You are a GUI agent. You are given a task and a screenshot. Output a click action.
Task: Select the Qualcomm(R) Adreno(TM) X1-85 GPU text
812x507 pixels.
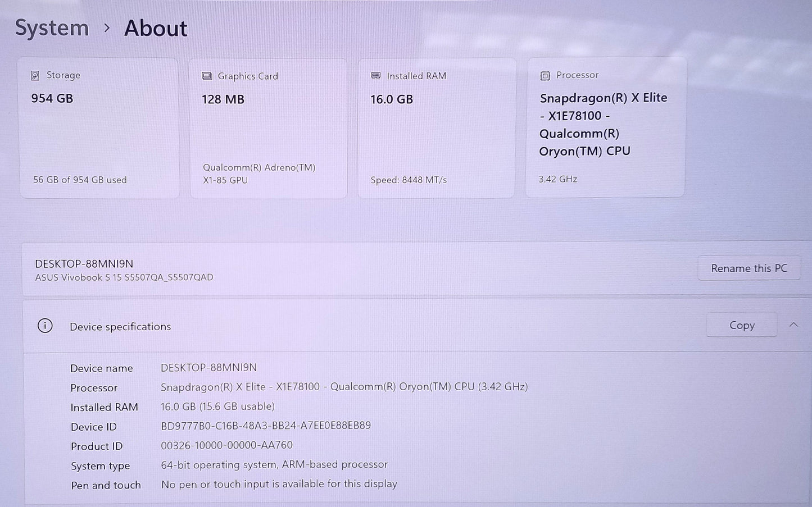(x=259, y=173)
